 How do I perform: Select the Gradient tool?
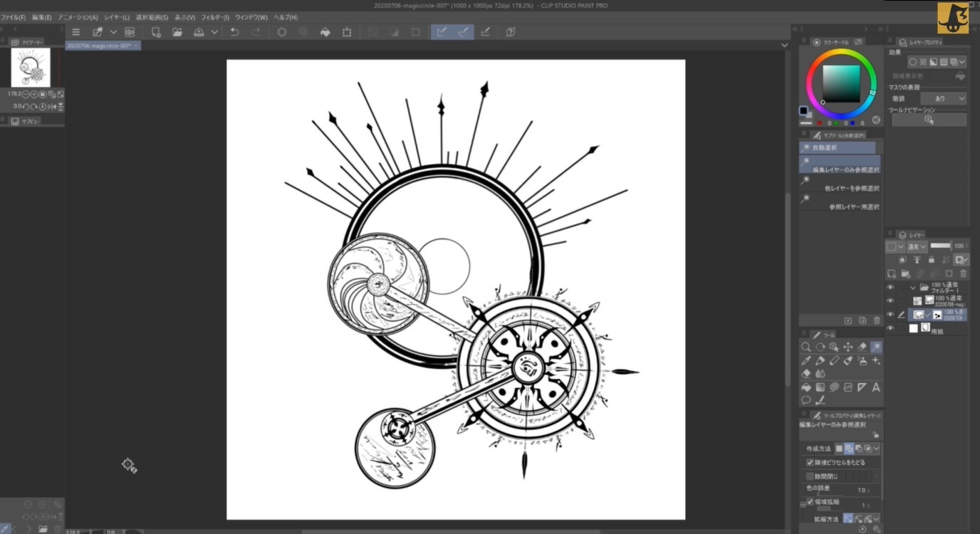pyautogui.click(x=820, y=387)
